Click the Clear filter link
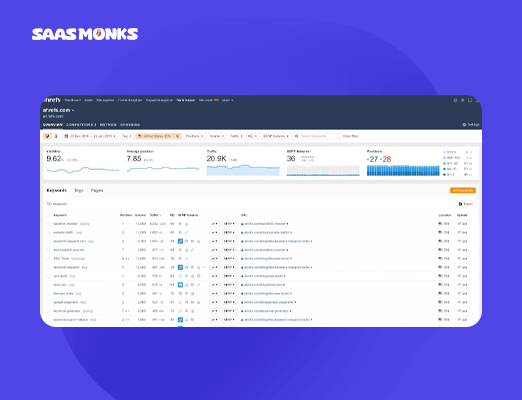The width and height of the screenshot is (522, 400). pyautogui.click(x=350, y=136)
